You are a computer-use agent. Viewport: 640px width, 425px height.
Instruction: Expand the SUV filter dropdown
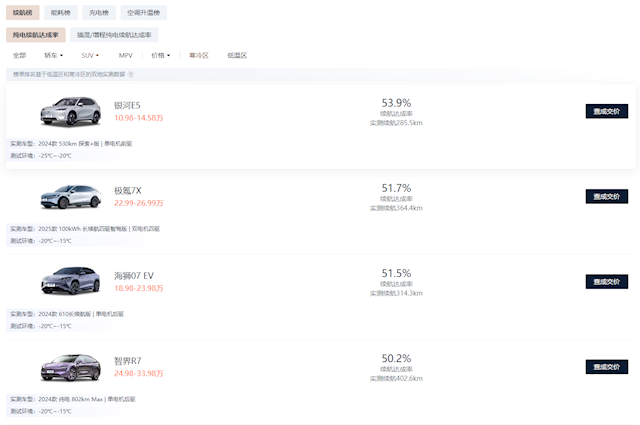[90, 56]
